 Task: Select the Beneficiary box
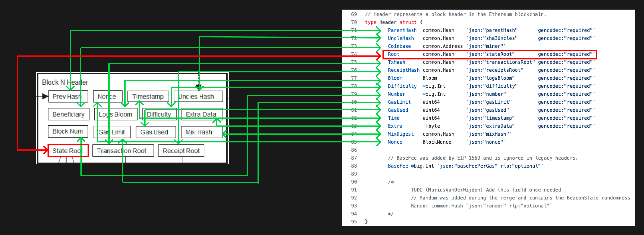(68, 114)
